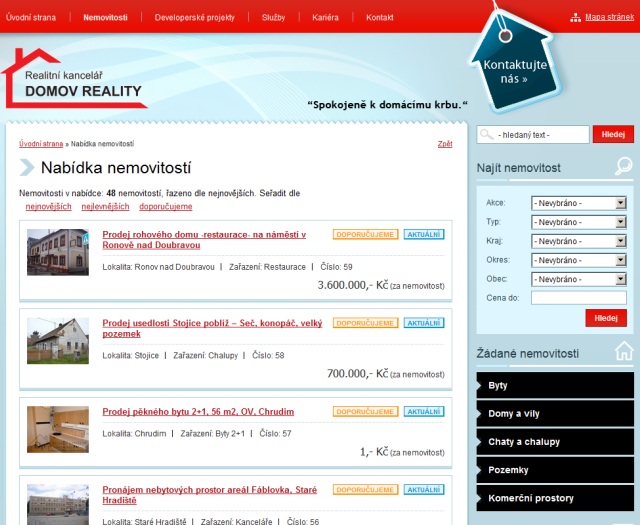Click the Zpět link
This screenshot has height=525, width=640.
pyautogui.click(x=445, y=144)
